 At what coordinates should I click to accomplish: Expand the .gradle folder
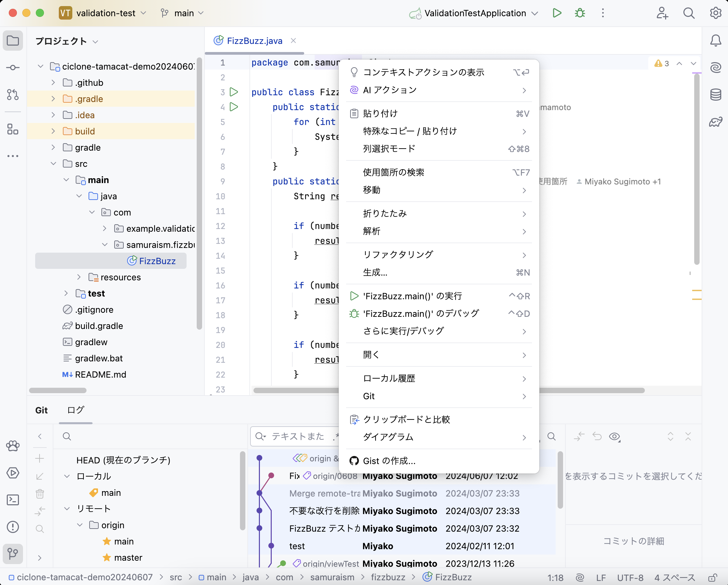pos(53,99)
